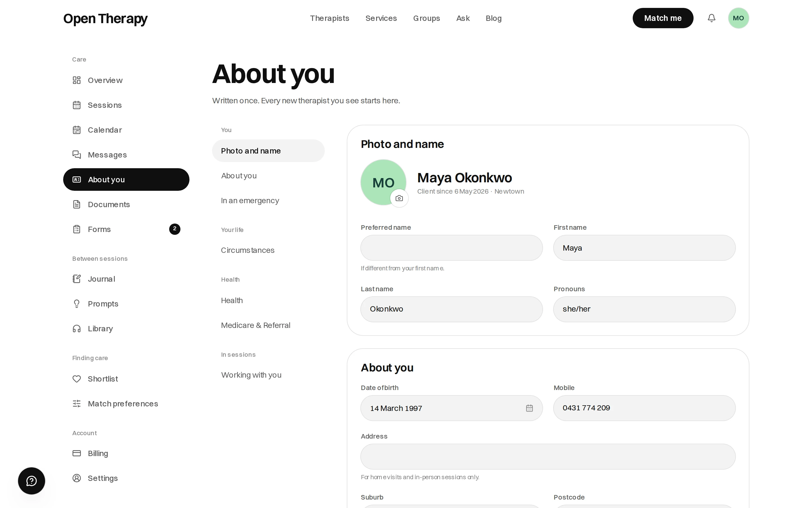
Task: Change profile photo via camera icon
Action: pyautogui.click(x=399, y=198)
